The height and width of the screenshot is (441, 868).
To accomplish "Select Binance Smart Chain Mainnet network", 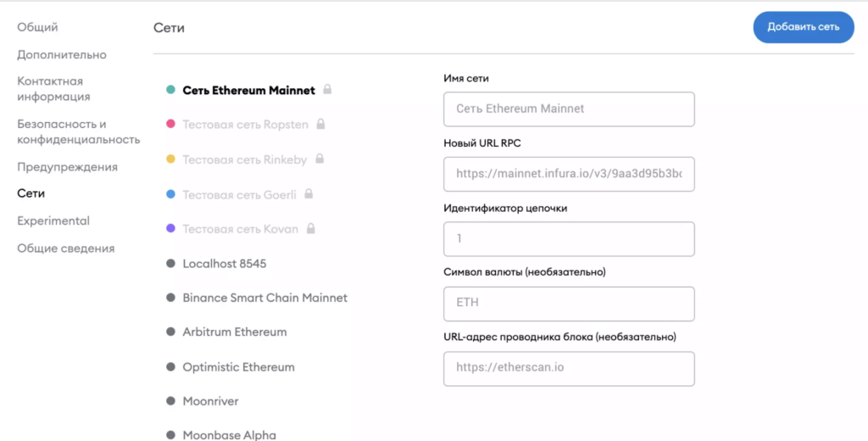I will pyautogui.click(x=264, y=298).
